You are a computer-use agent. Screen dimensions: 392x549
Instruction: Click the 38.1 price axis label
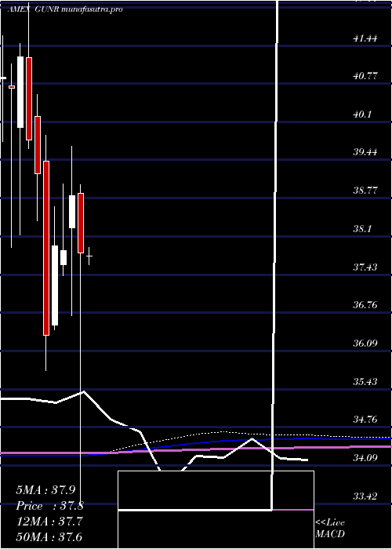[362, 229]
